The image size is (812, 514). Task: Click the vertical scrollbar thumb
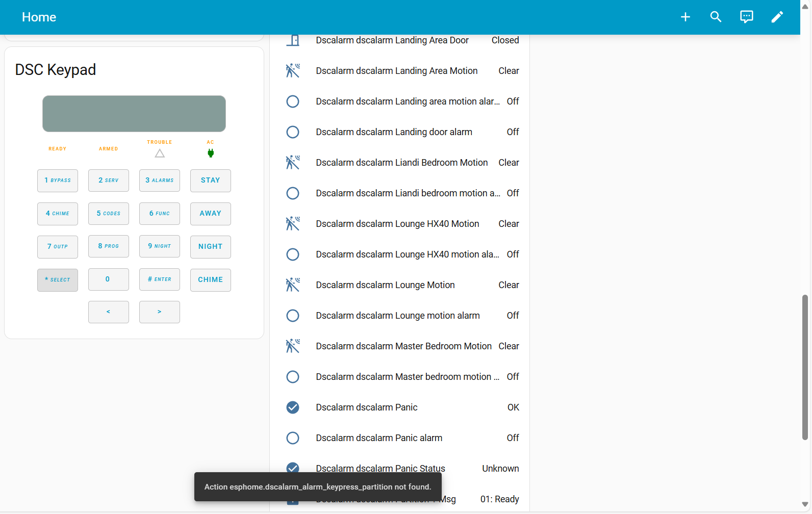pos(805,367)
